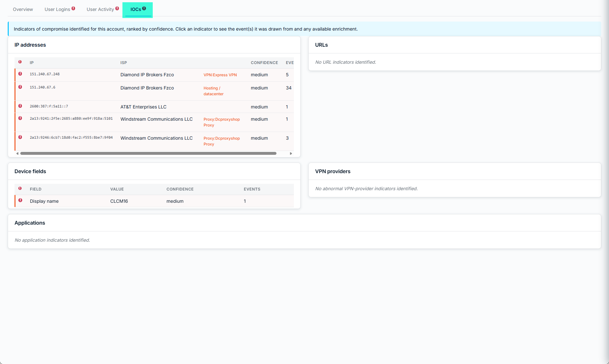Screen dimensions: 609x364
Task: Click the left arrow of IP table scrollbar
Action: (17, 154)
